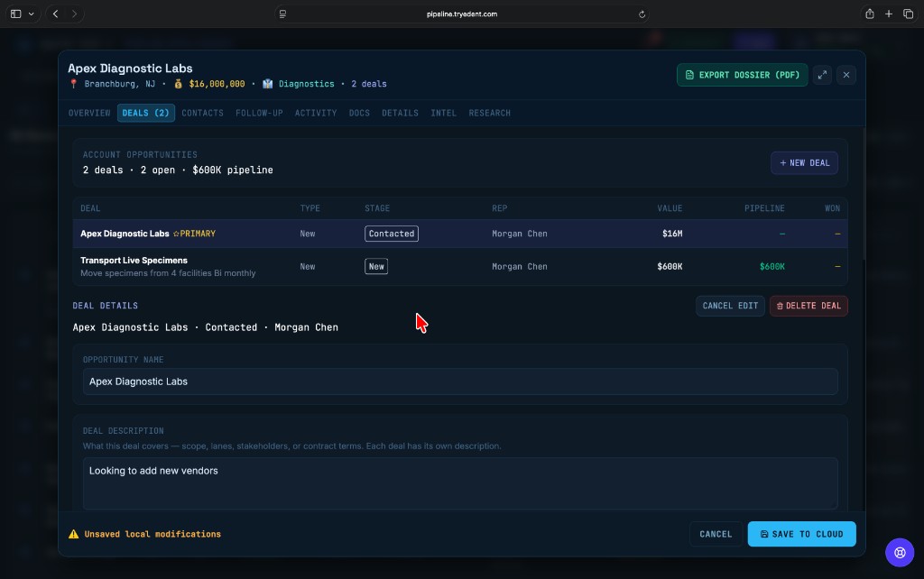Click the VALUE column header
Screen dimensions: 924x579
670,208
